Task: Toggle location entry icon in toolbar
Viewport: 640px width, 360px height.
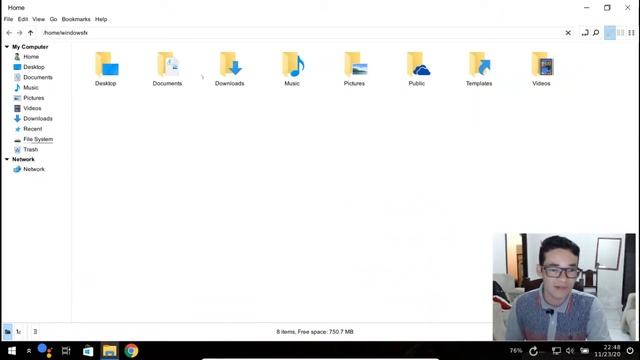Action: 585,33
